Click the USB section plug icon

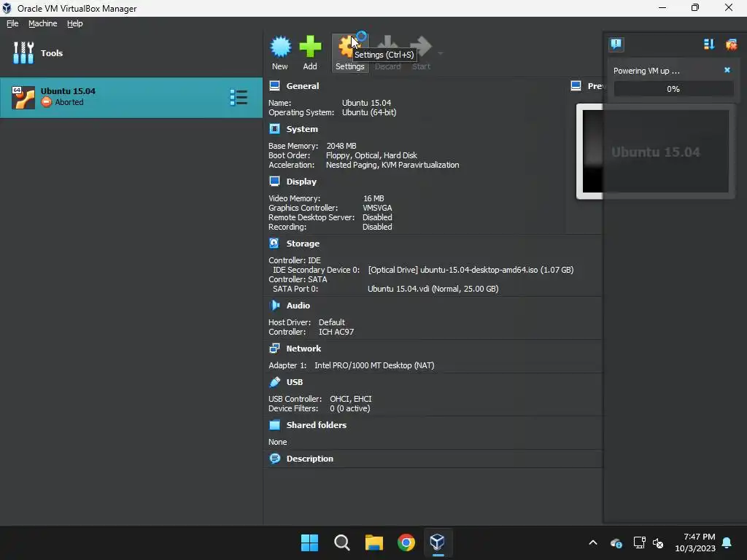(274, 382)
